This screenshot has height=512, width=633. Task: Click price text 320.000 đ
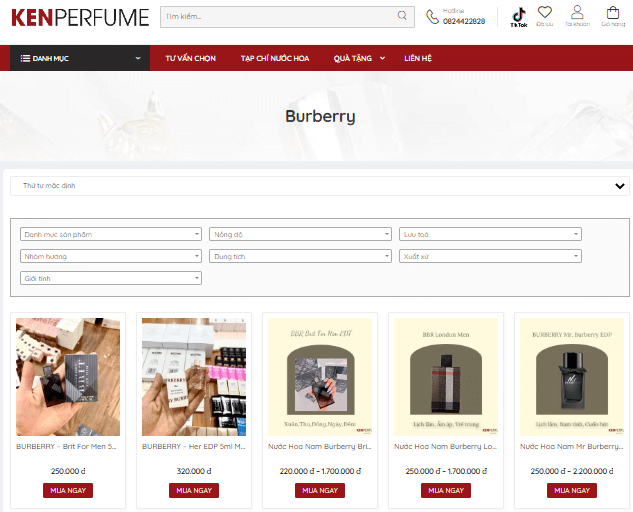point(194,471)
